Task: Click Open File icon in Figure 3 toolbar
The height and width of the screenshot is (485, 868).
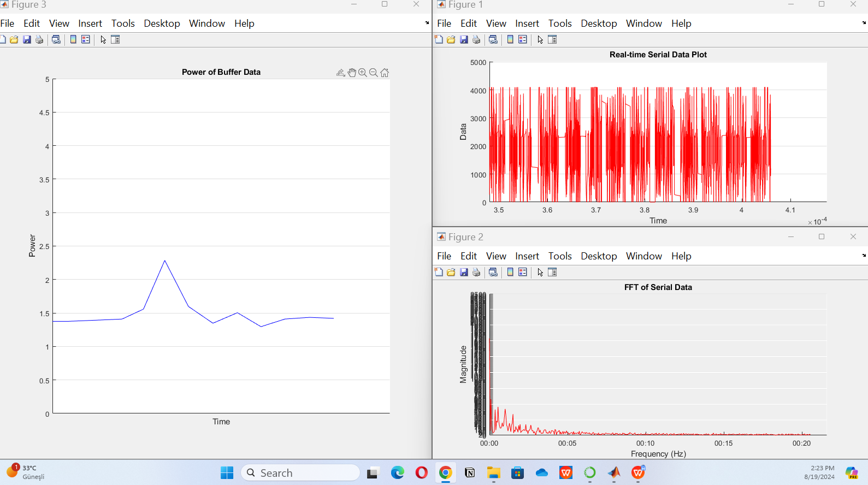Action: 14,39
